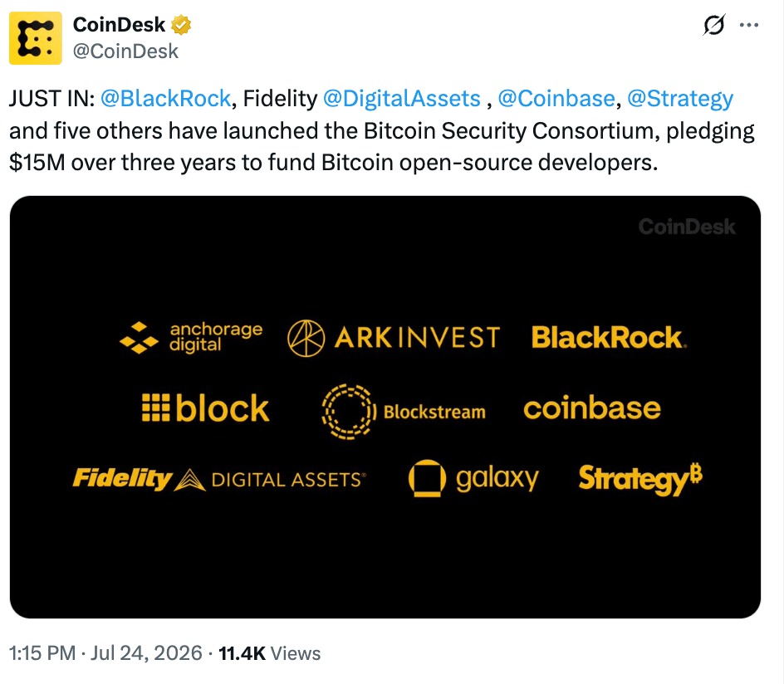Open the @BlackRock mention link

(x=165, y=99)
